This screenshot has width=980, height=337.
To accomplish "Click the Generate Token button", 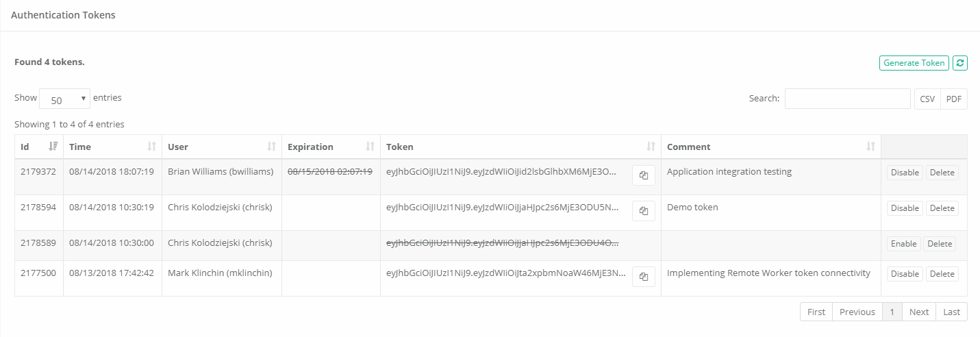I will point(914,63).
